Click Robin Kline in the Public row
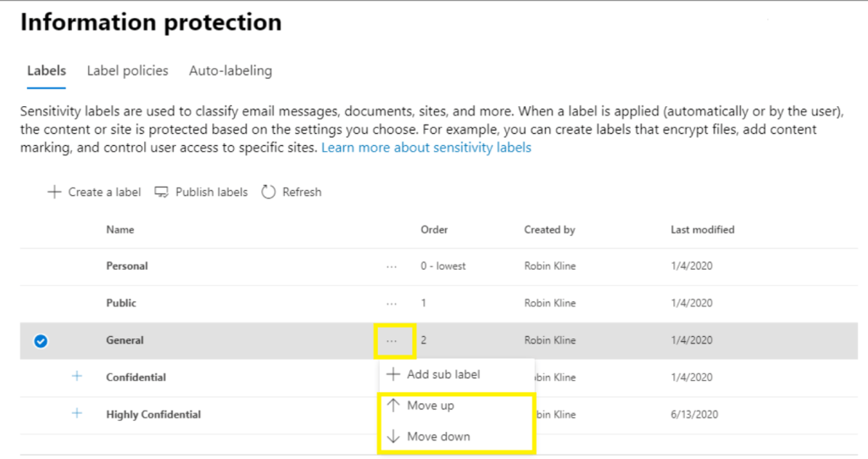Screen dimensions: 868x459 pyautogui.click(x=549, y=303)
